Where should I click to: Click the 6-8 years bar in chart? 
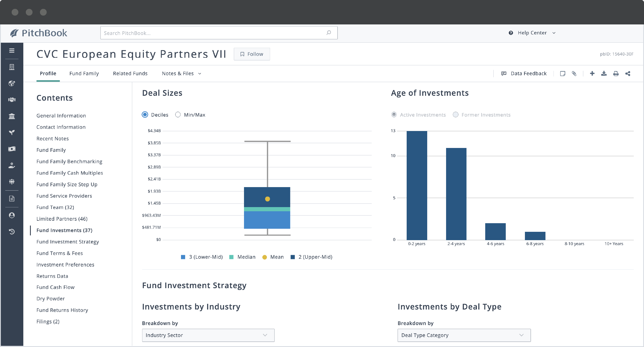tap(535, 236)
